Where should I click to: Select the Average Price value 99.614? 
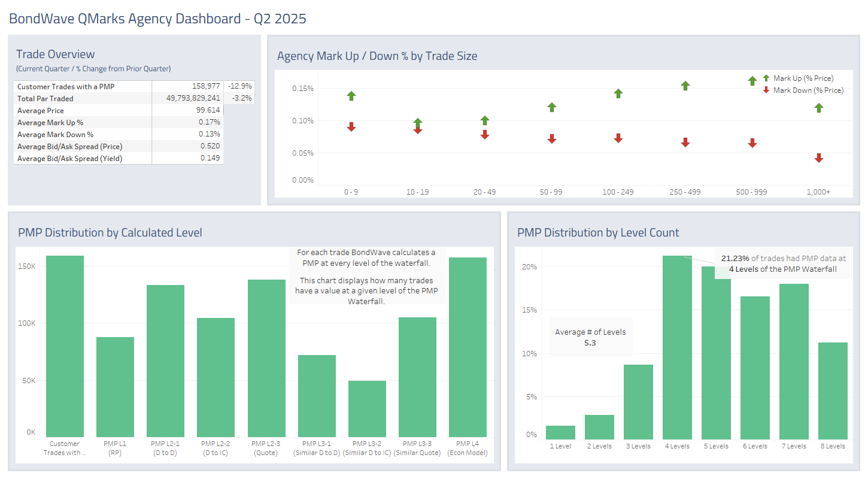pos(209,111)
